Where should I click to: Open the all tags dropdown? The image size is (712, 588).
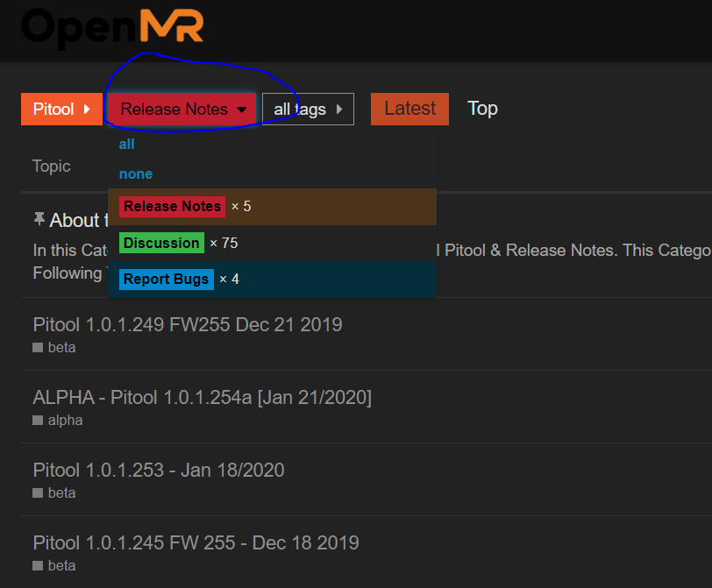(307, 110)
